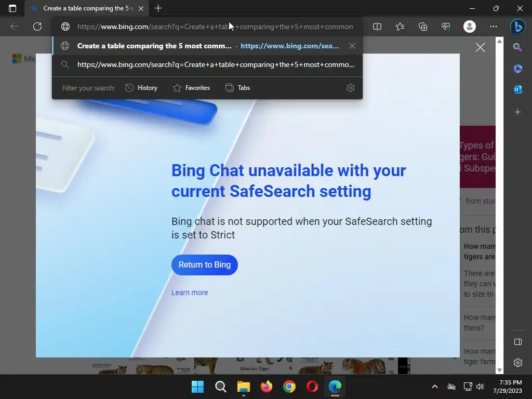Viewport: 532px width, 399px height.
Task: Click the active tab titled 'Create a table comparing'
Action: point(87,8)
